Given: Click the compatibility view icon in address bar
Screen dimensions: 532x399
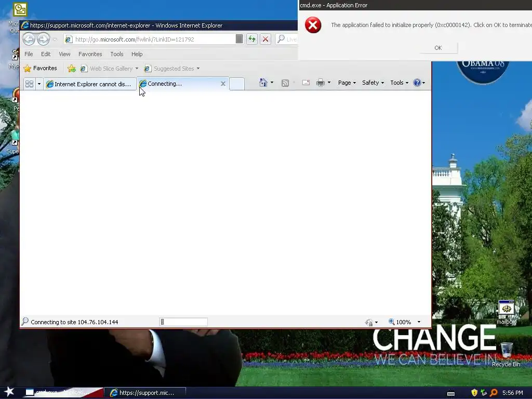Looking at the screenshot, I should pyautogui.click(x=239, y=39).
